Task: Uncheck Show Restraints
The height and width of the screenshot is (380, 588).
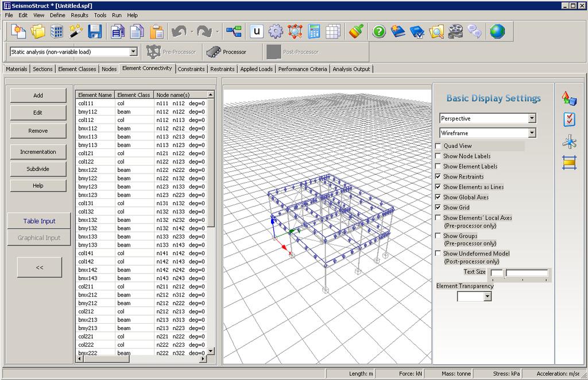Action: tap(438, 176)
